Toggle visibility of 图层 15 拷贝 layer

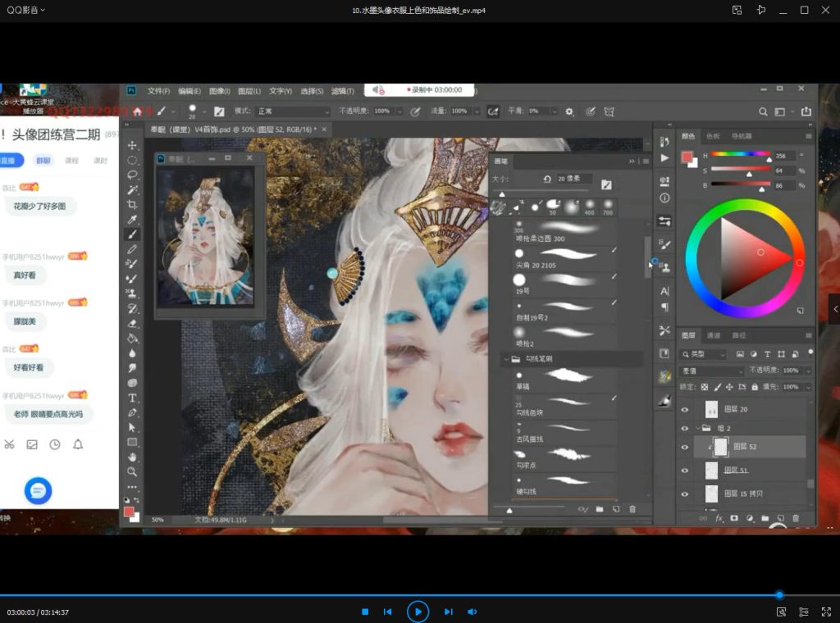[685, 494]
